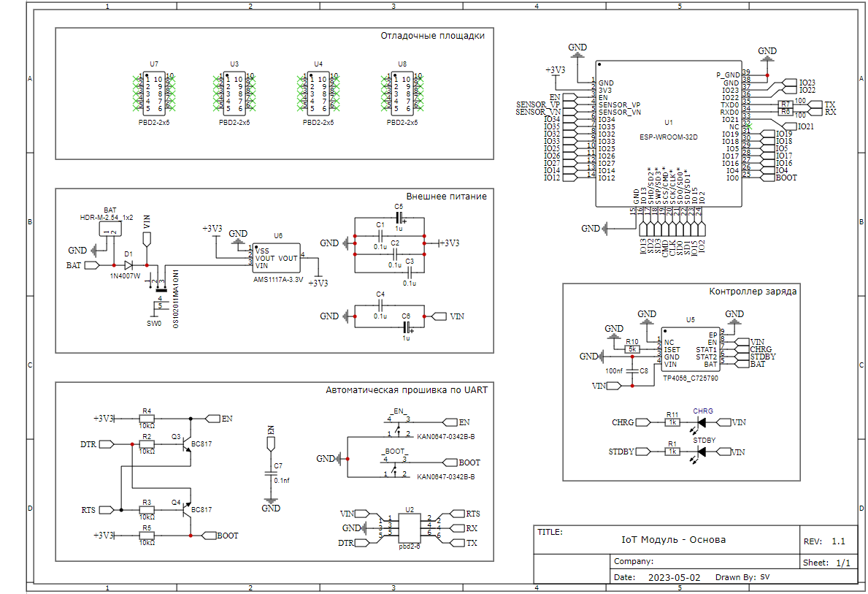Viewport: 868px width, 594px height.
Task: Select the AMS1117A-3.3V regulator U6
Action: point(277,258)
